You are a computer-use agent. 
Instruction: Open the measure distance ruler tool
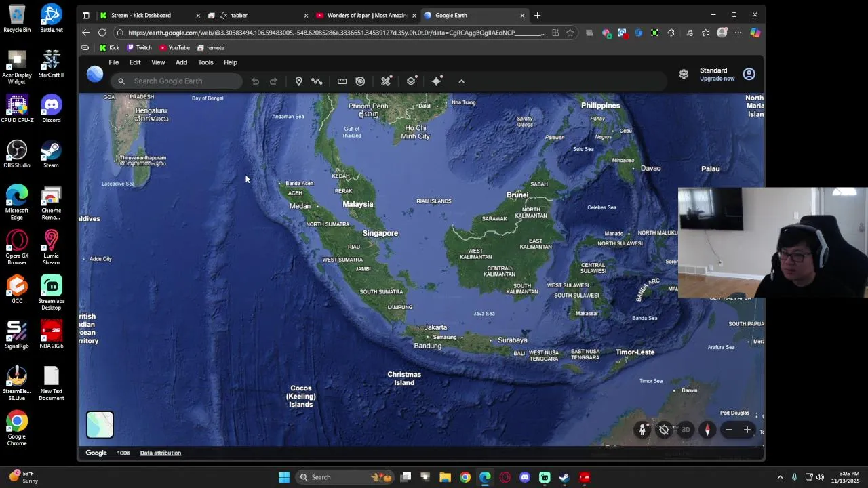(x=342, y=81)
